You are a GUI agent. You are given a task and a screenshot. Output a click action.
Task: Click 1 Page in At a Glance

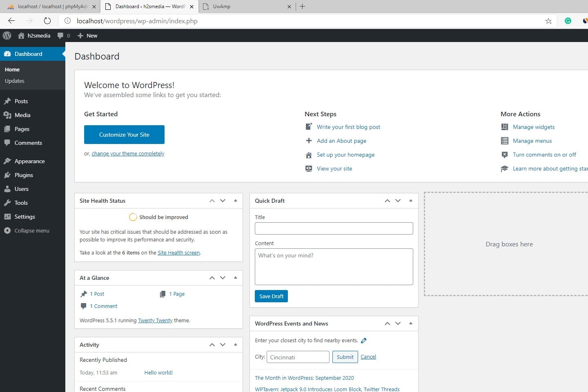tap(177, 294)
